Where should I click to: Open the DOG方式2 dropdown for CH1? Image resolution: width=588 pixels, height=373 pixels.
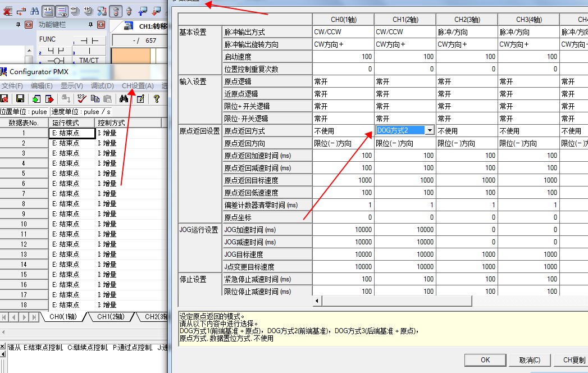[430, 130]
